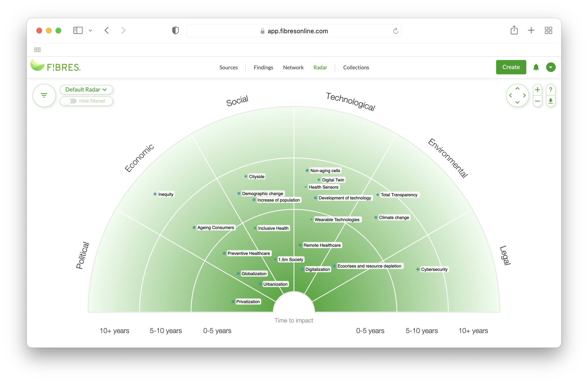This screenshot has height=383, width=588.
Task: Zoom in on the radar
Action: (537, 90)
